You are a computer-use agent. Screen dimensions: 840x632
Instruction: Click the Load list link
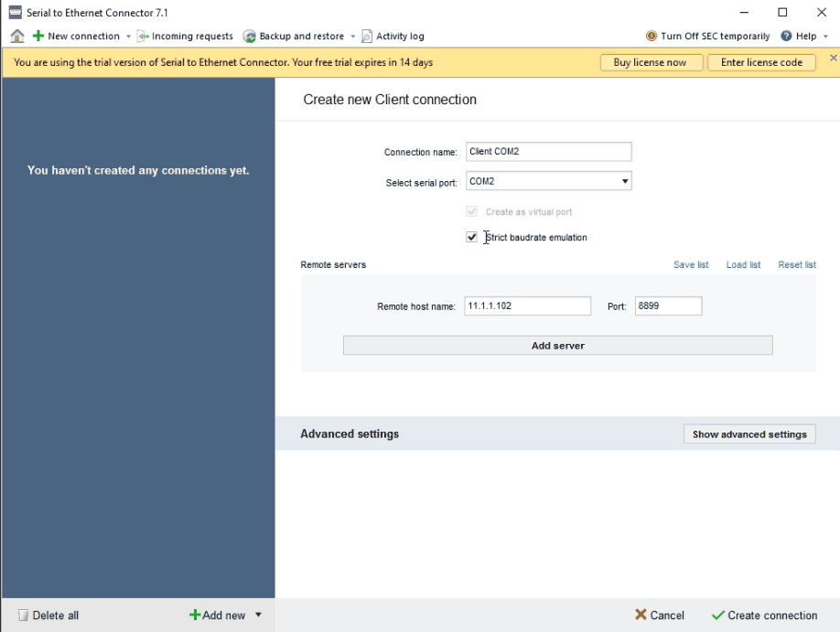coord(743,264)
